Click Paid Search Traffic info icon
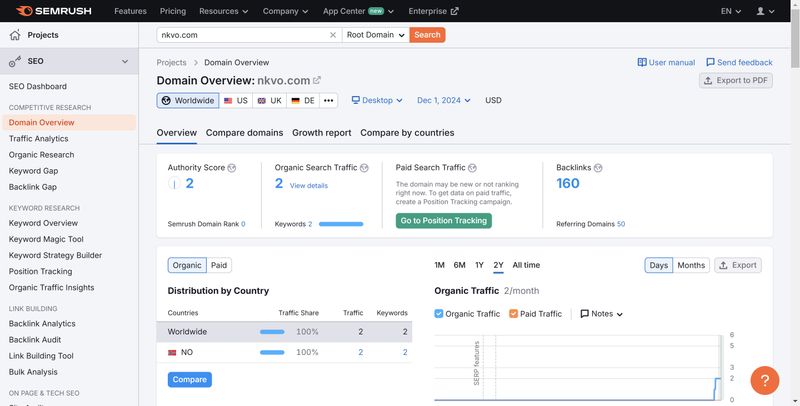 coord(472,168)
